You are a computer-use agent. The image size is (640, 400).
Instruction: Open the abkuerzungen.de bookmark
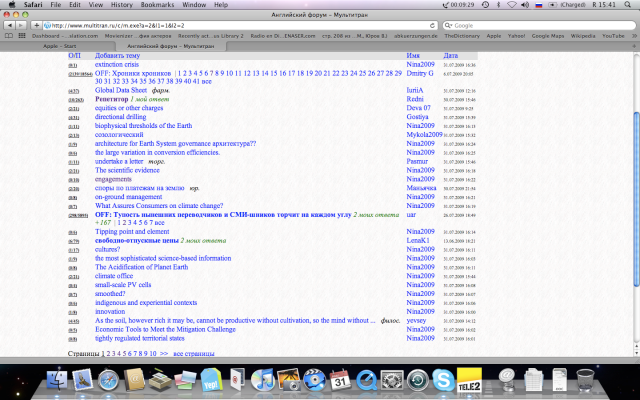416,36
